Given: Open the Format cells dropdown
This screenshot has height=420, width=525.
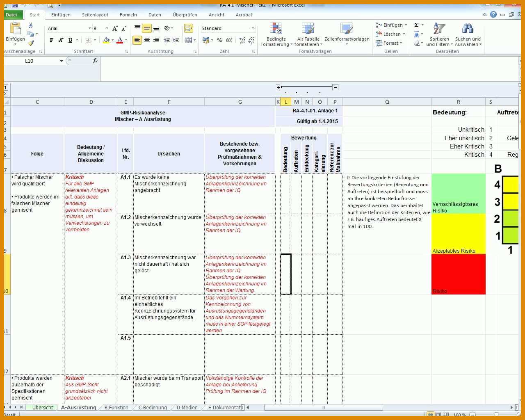Looking at the screenshot, I should tap(389, 43).
